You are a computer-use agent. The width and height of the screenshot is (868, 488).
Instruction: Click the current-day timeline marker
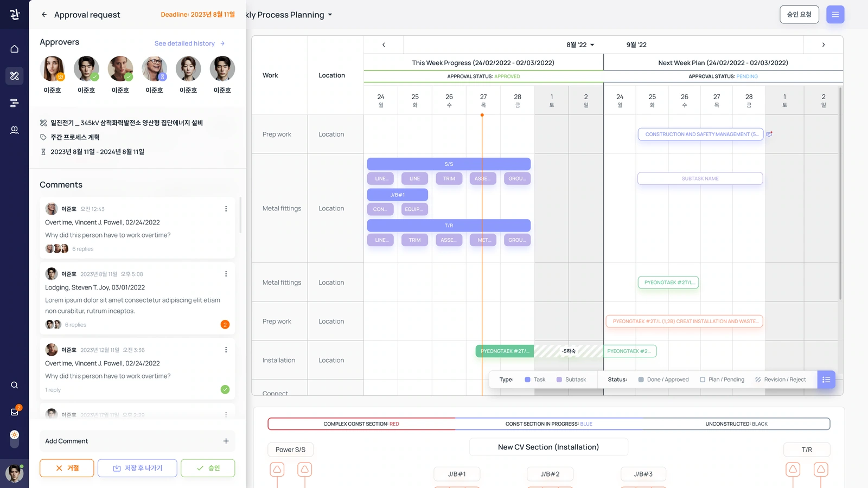tap(482, 115)
